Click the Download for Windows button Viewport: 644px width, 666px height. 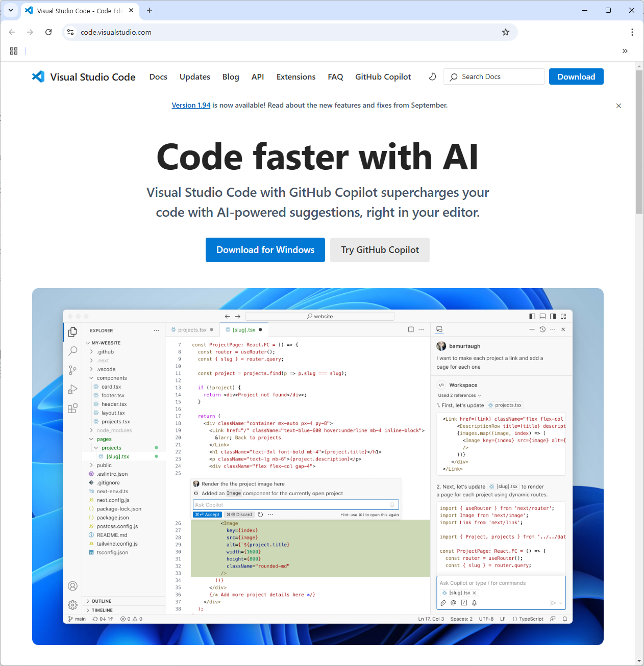[x=265, y=249]
